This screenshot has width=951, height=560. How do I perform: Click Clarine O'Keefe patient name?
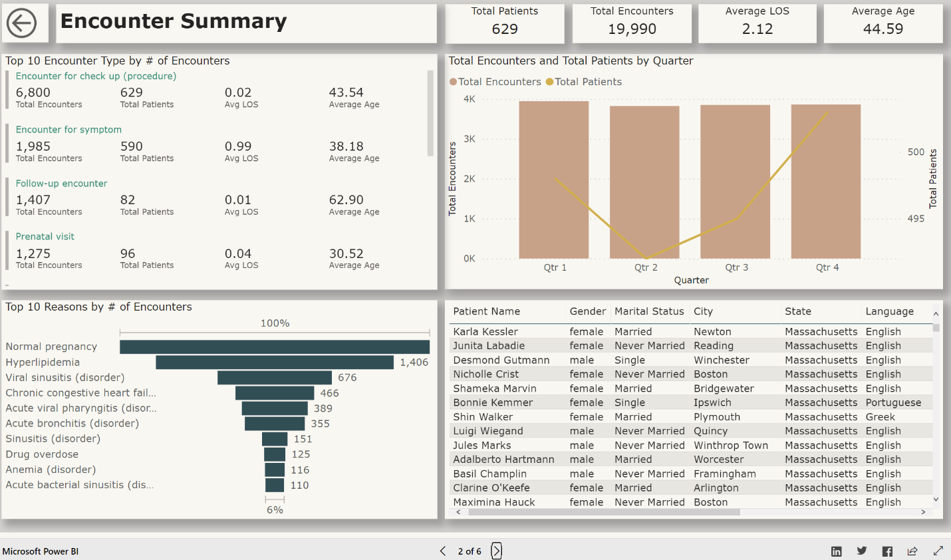click(491, 488)
